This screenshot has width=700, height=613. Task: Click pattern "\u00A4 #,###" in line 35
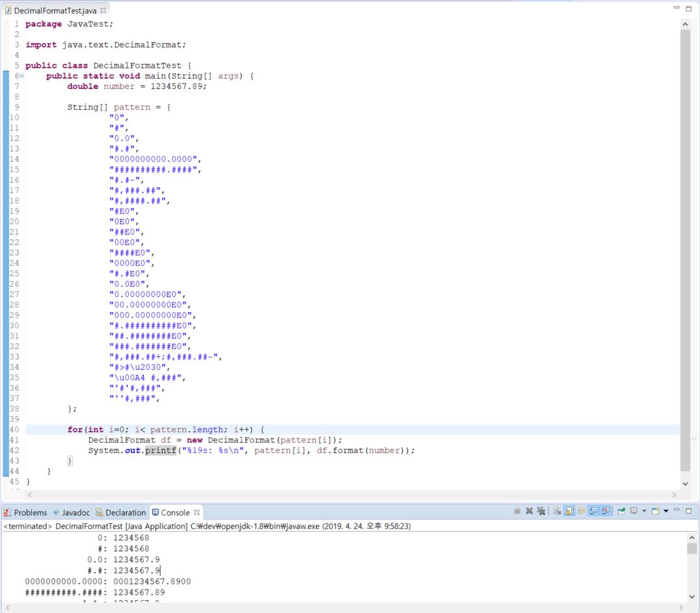pos(146,378)
